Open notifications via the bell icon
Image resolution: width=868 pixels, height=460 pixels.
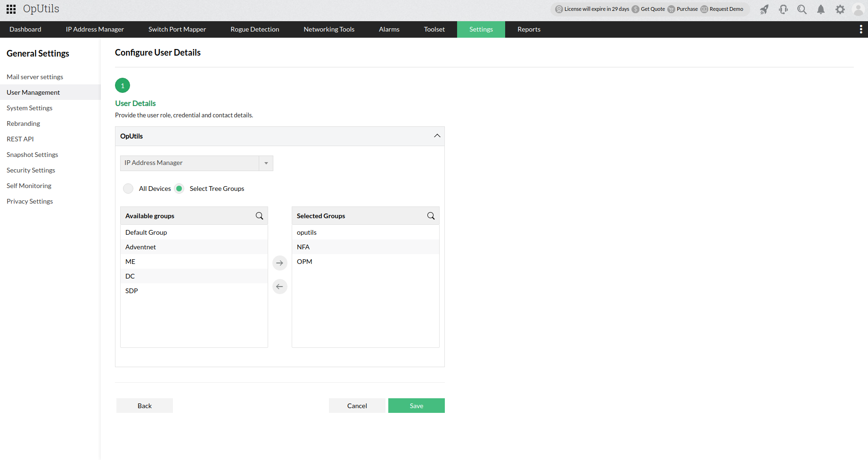point(821,9)
